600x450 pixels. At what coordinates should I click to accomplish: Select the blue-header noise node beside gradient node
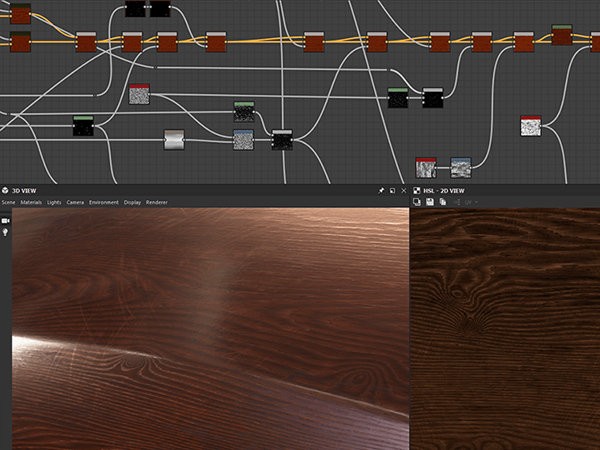tap(244, 140)
